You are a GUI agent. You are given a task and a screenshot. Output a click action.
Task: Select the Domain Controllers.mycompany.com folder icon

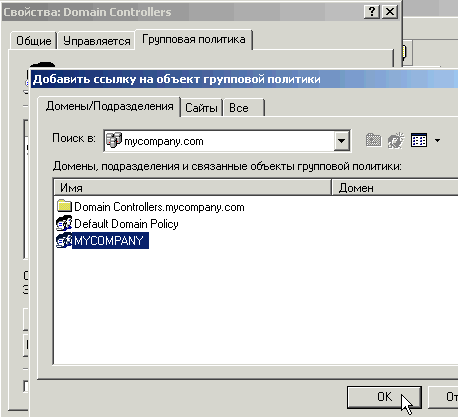tap(64, 206)
